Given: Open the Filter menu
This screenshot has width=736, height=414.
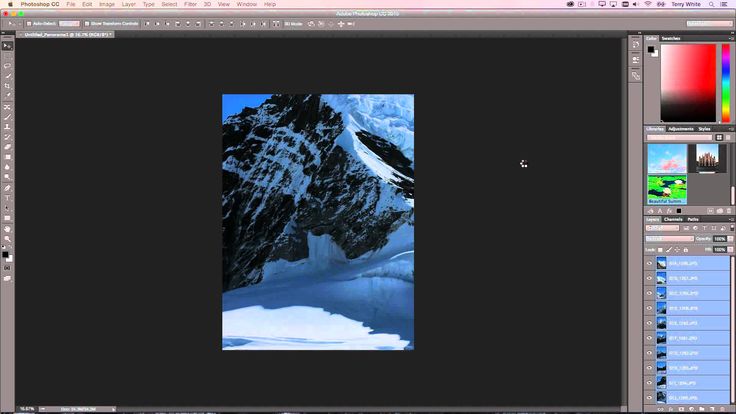Looking at the screenshot, I should click(x=190, y=4).
